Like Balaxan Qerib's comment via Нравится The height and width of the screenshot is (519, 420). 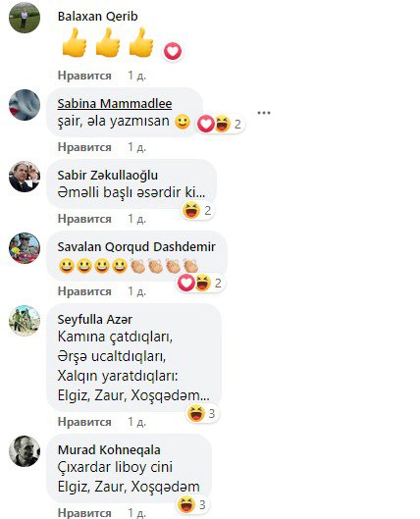pos(84,76)
